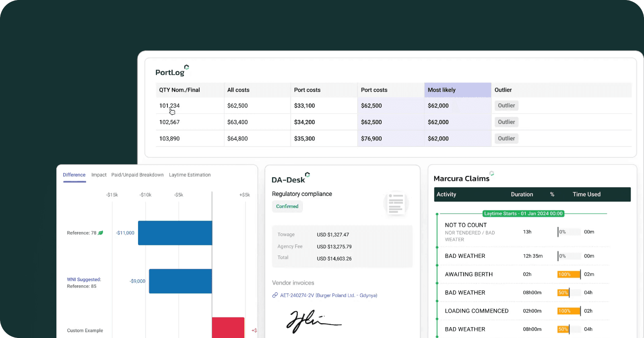Click the $63,400 All costs cell
The width and height of the screenshot is (644, 338).
click(237, 122)
